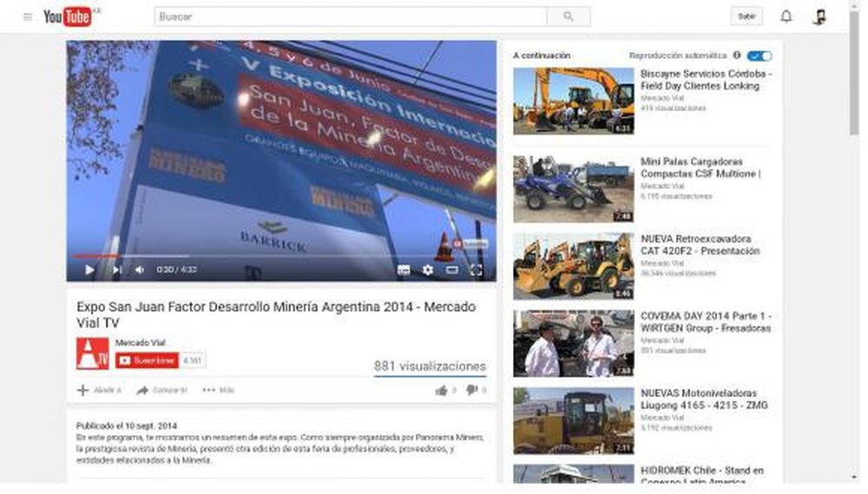868x494 pixels.
Task: Click the Subir upload button
Action: pyautogui.click(x=746, y=16)
